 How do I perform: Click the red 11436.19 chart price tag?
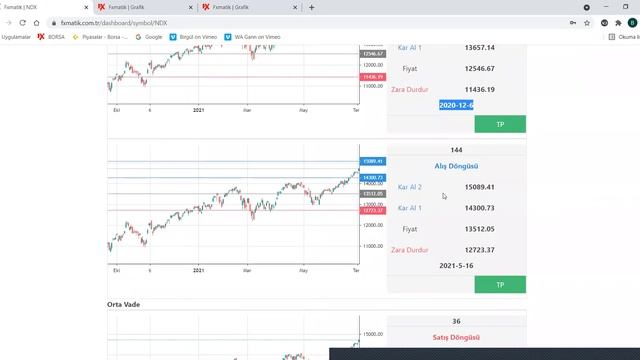373,77
